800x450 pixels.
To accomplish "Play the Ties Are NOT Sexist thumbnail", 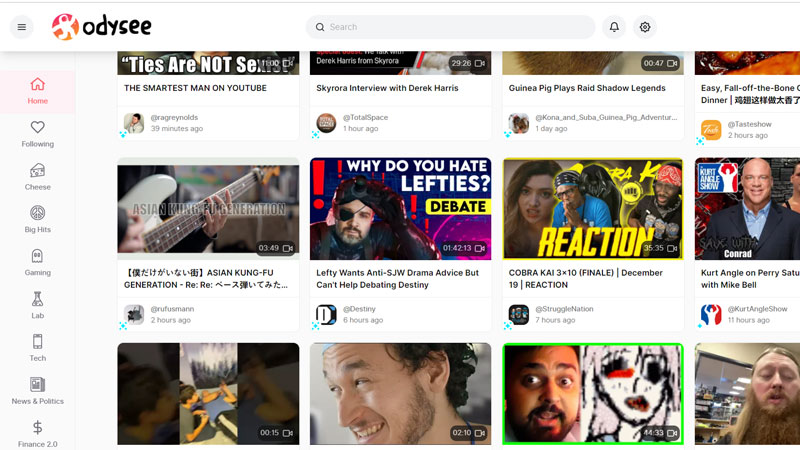I will click(208, 63).
